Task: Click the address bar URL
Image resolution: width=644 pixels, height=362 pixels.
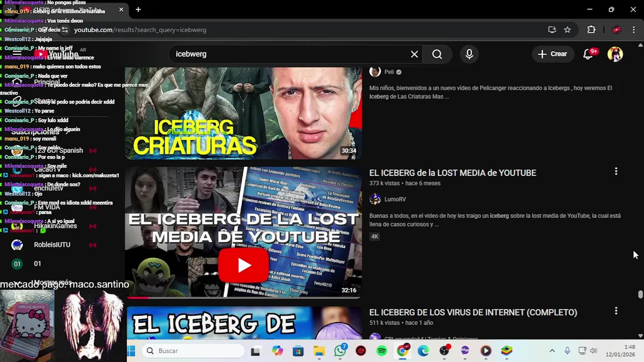Action: [140, 30]
